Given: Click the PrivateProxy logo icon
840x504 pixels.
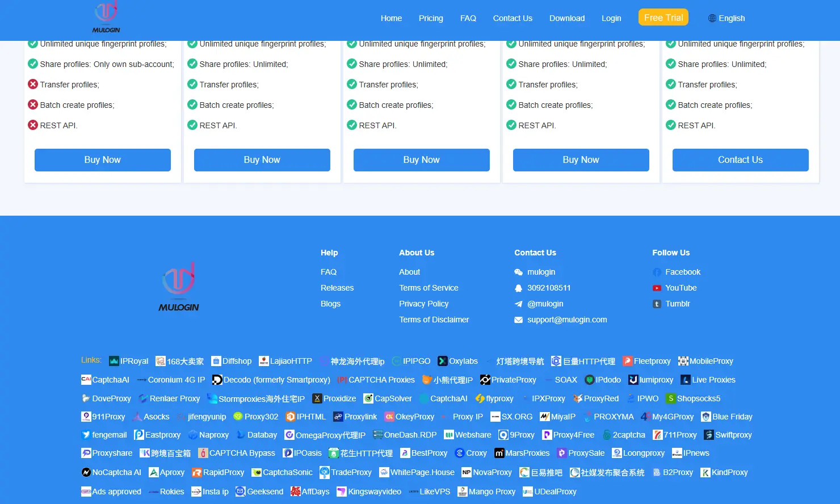Looking at the screenshot, I should 485,380.
